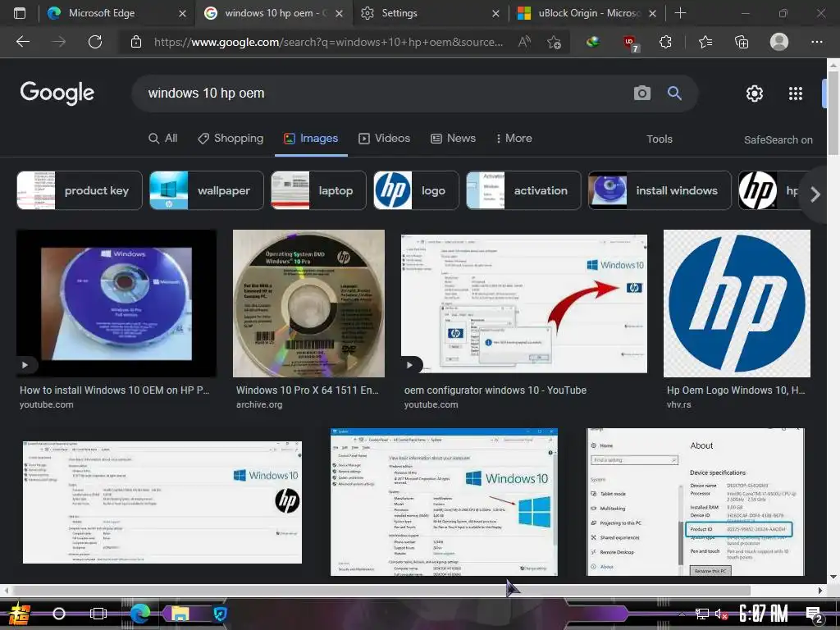Select the Videos results tab

coord(384,138)
